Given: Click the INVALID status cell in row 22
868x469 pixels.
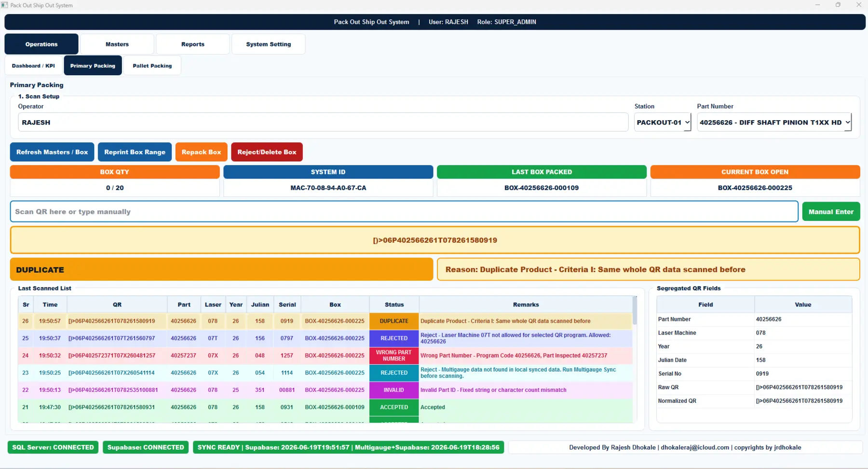Looking at the screenshot, I should click(394, 390).
